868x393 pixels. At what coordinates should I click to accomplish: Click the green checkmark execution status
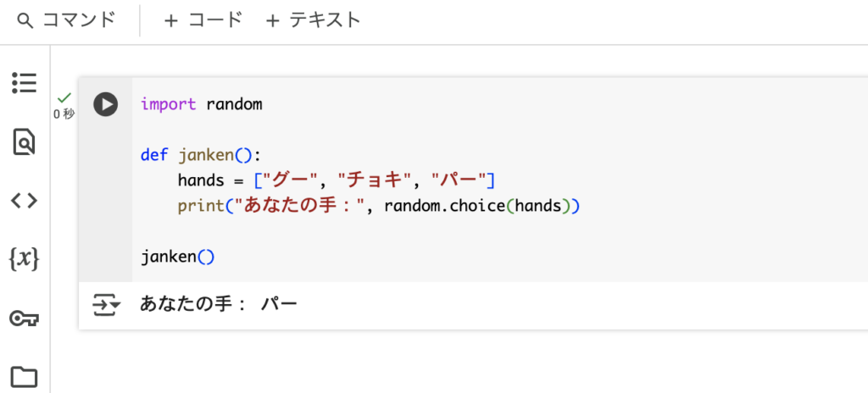click(x=64, y=98)
